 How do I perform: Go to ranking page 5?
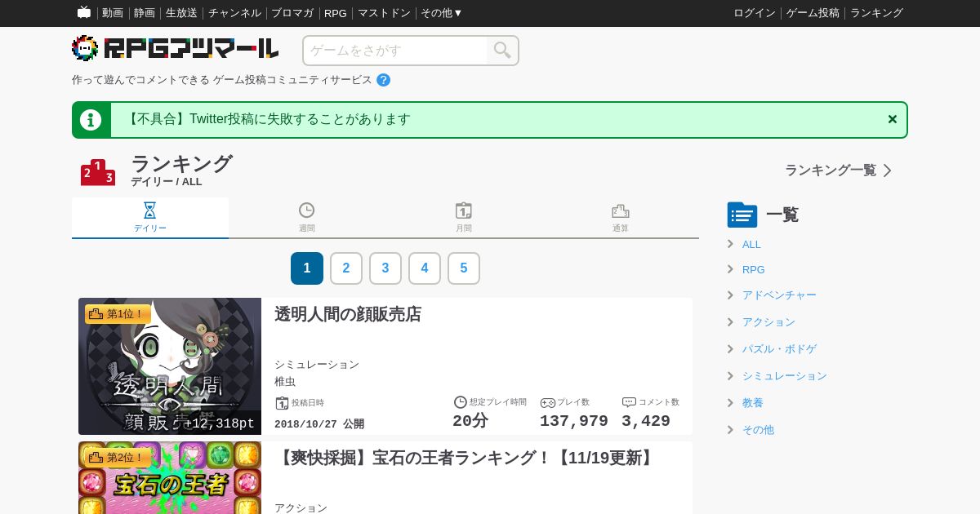coord(464,268)
